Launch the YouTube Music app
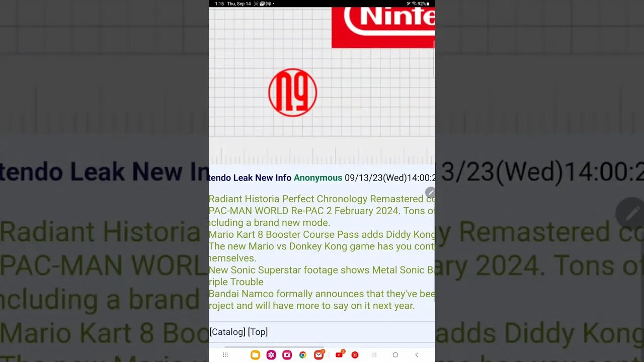 pyautogui.click(x=355, y=355)
